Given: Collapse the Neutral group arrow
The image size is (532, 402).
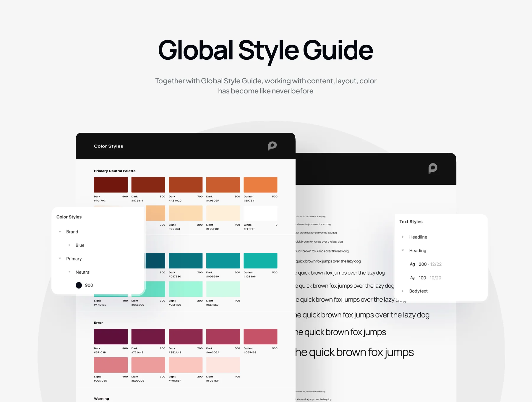Looking at the screenshot, I should point(69,272).
